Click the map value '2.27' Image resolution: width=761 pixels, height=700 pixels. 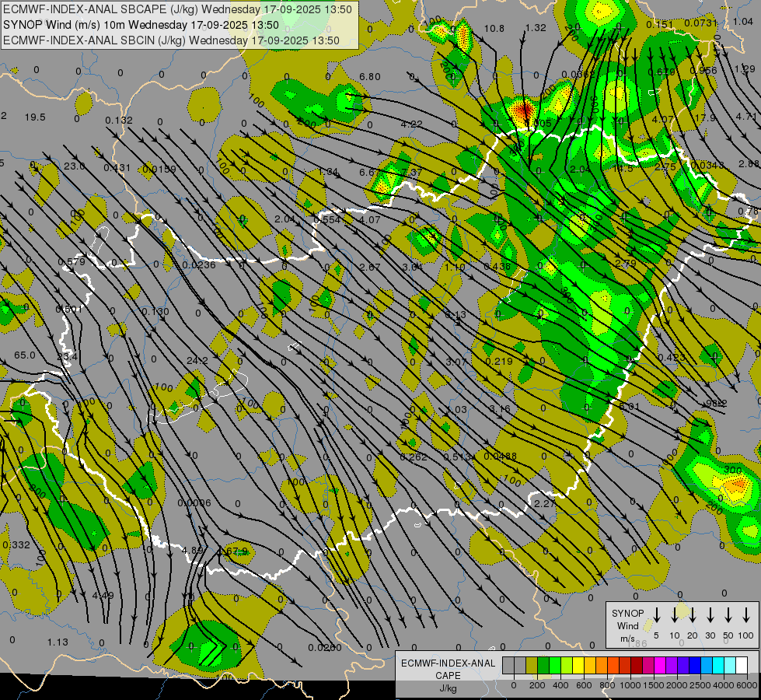tap(545, 504)
